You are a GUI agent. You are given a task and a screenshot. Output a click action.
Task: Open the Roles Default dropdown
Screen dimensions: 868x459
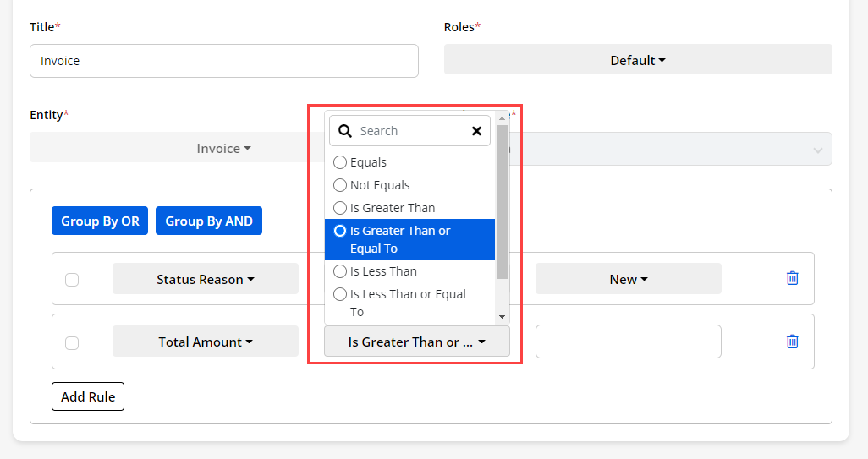click(x=638, y=60)
